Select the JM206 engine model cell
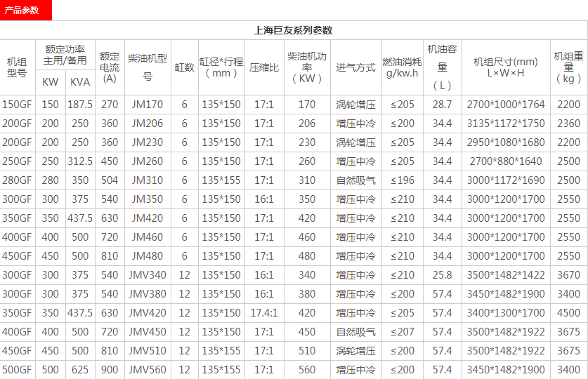Viewport: 588px width, 379px height. (148, 124)
